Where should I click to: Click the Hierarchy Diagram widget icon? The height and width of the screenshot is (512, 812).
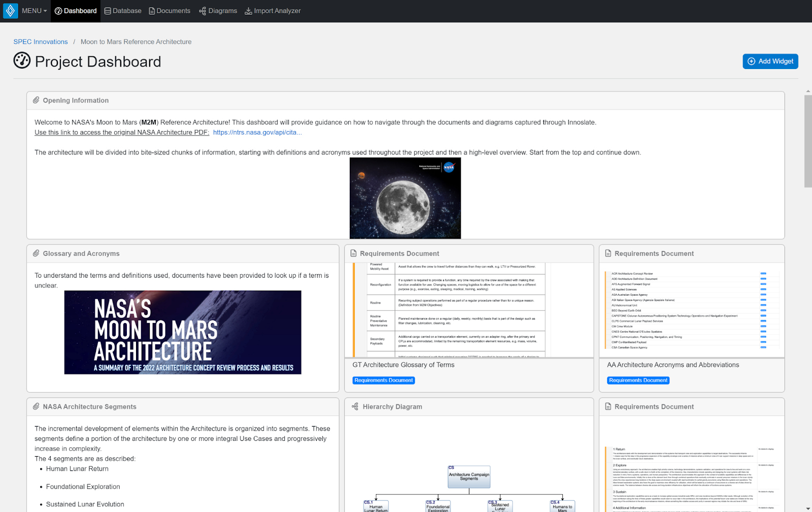tap(355, 406)
